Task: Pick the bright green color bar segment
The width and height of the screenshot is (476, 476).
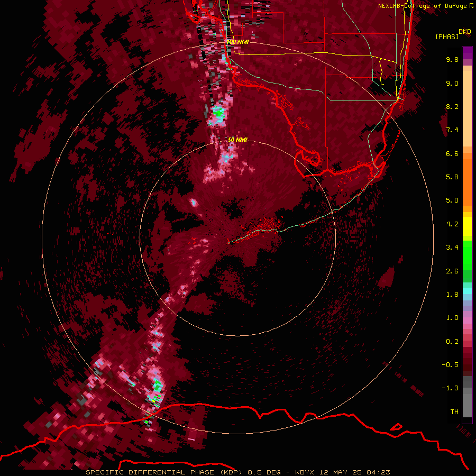Action: 467,255
